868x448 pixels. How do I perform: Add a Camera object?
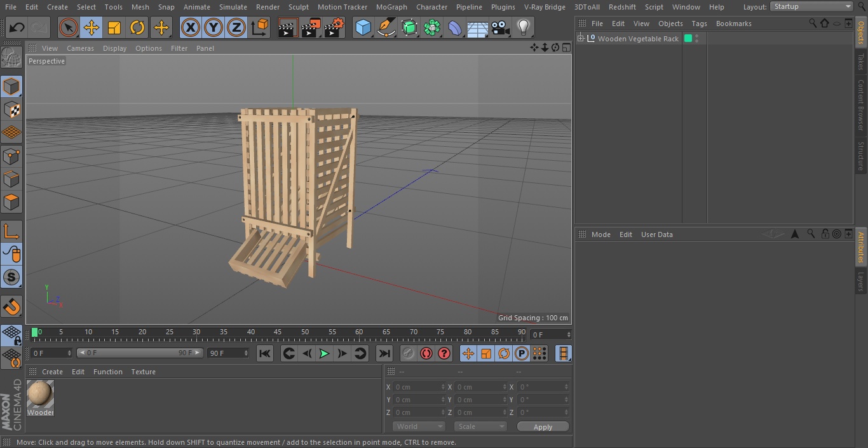(x=501, y=28)
